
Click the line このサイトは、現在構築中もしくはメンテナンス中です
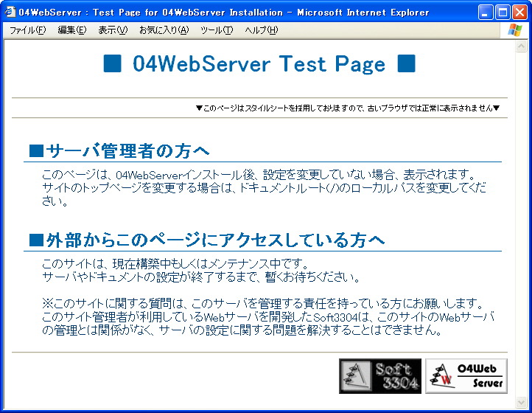tap(176, 263)
